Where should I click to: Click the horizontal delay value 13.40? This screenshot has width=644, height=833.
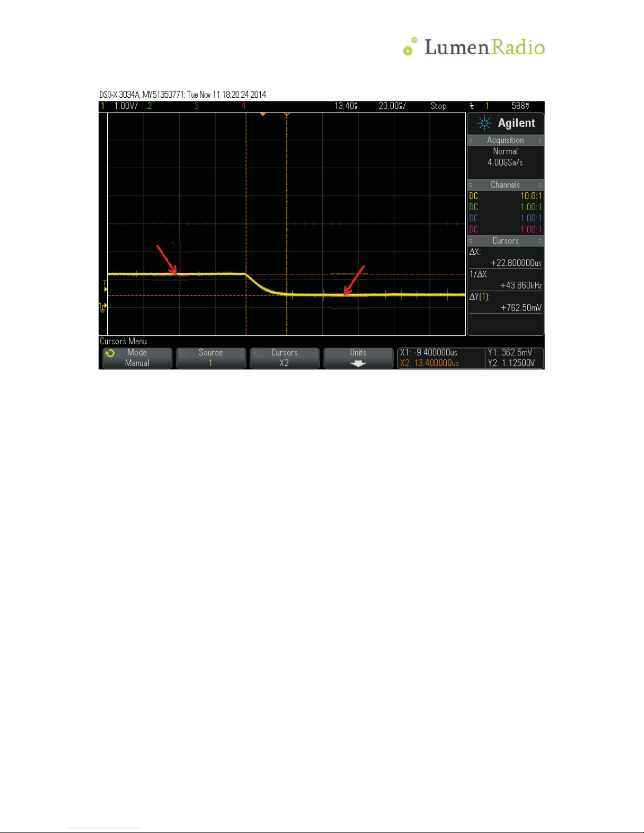pos(346,106)
